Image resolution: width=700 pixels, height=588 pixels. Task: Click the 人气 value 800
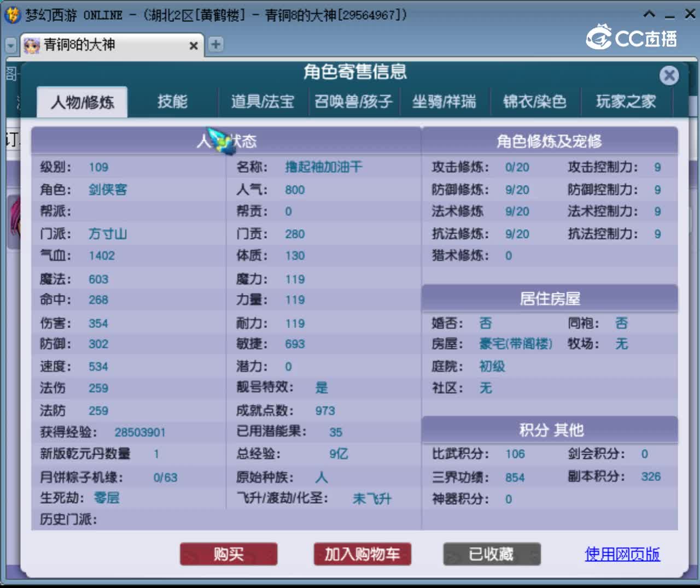(295, 190)
